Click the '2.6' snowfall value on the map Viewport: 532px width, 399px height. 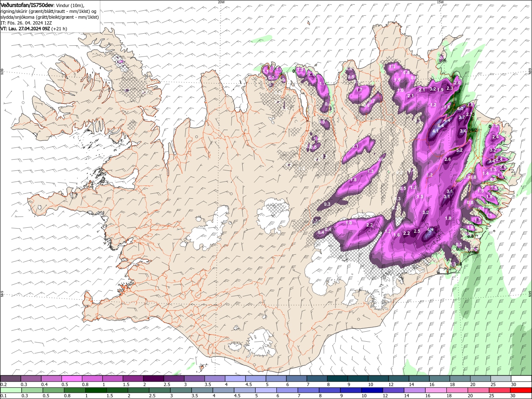click(448, 159)
